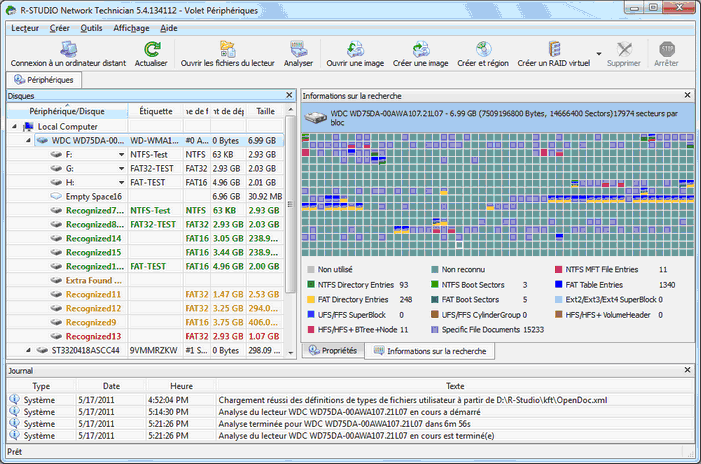Click Créer un RAID virtuel icon
The height and width of the screenshot is (464, 701).
pos(554,50)
